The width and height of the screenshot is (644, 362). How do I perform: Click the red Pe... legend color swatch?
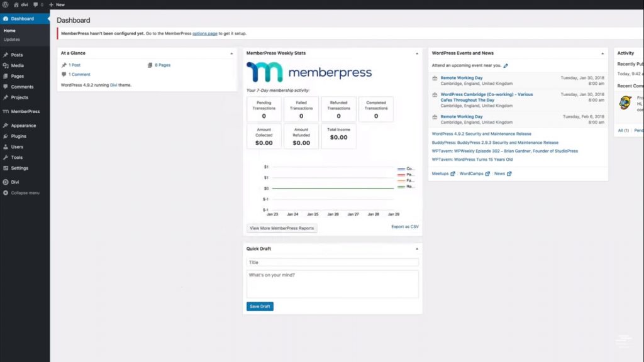(401, 175)
